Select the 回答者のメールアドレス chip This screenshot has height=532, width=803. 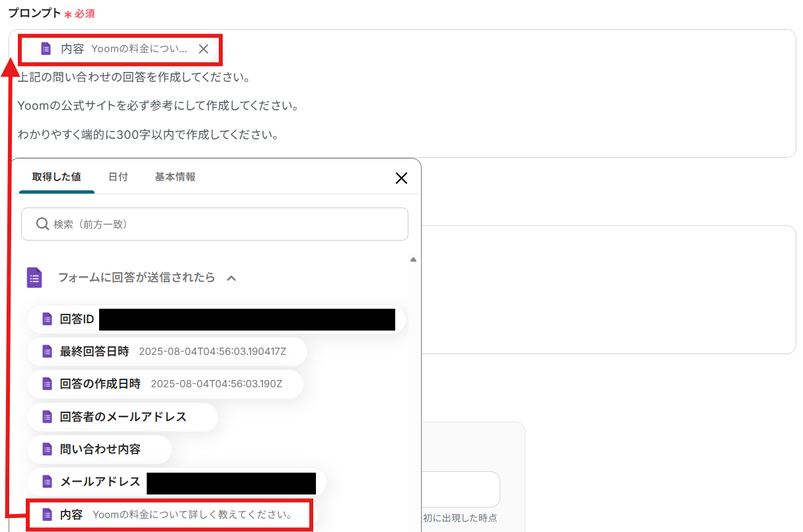point(123,416)
